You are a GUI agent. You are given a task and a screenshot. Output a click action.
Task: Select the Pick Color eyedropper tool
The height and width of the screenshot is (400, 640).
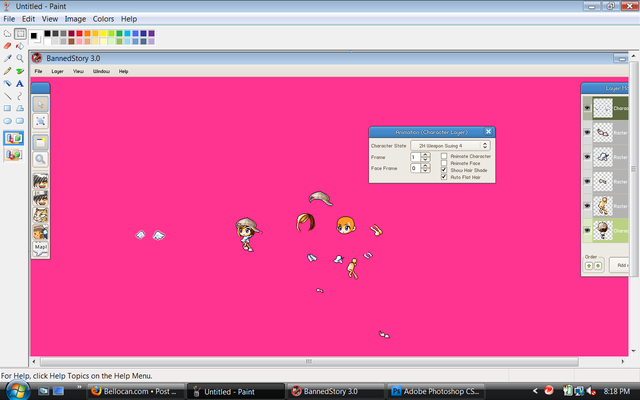click(x=7, y=58)
